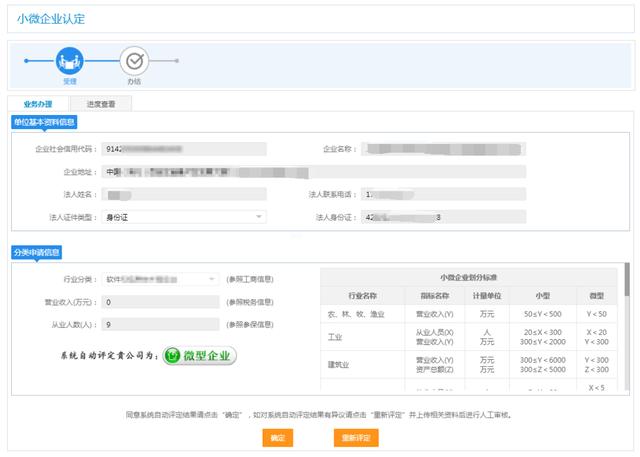Click the 企业社会信用代码 input field

[183, 149]
